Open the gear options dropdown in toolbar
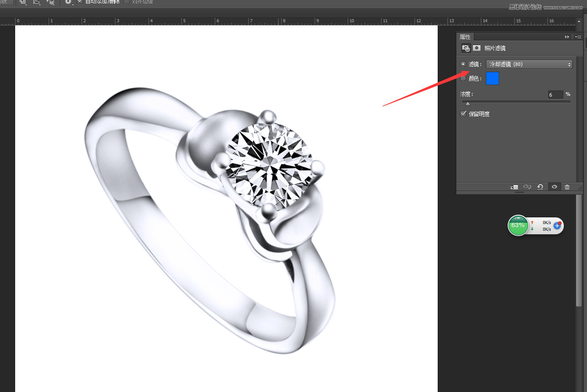Screen dimensions: 587x392 (69, 2)
